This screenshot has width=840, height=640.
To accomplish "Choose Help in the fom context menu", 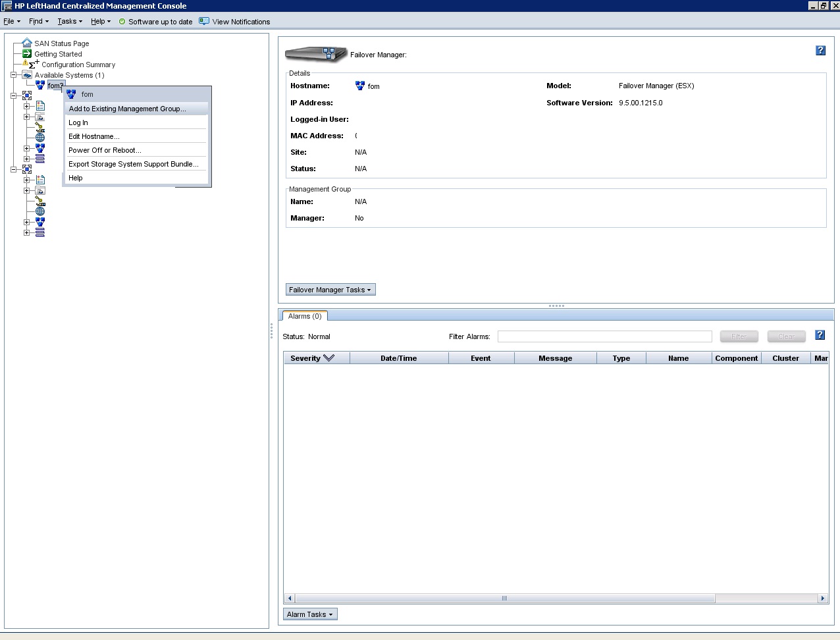I will 136,178.
